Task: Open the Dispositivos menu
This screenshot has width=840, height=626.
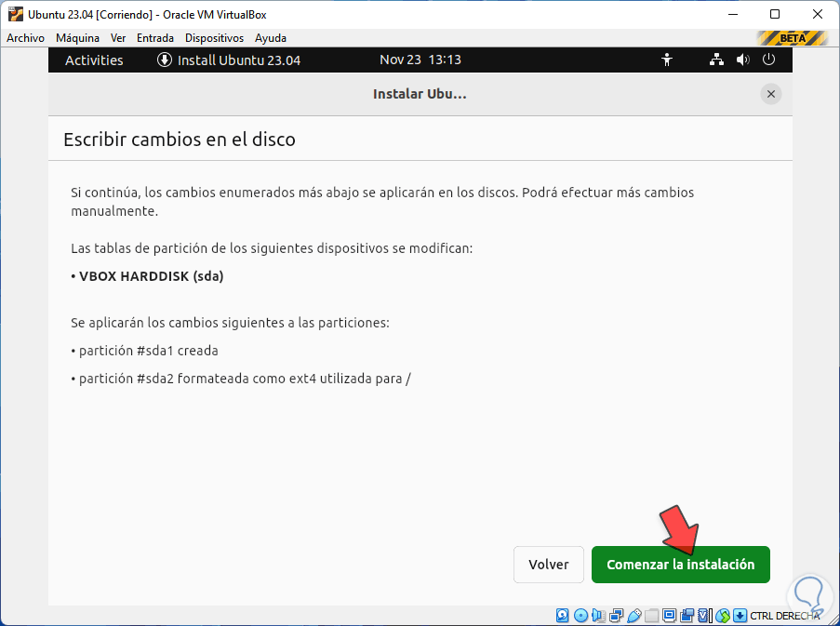Action: (x=214, y=38)
